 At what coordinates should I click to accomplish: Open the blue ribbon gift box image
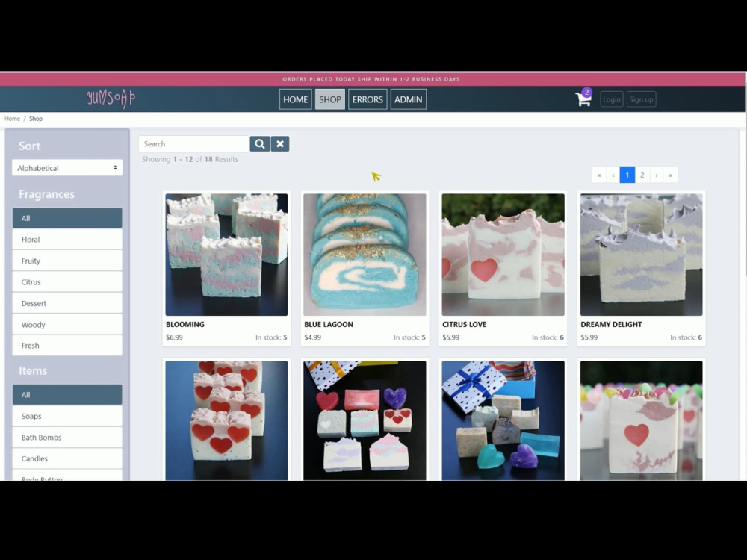coord(503,420)
